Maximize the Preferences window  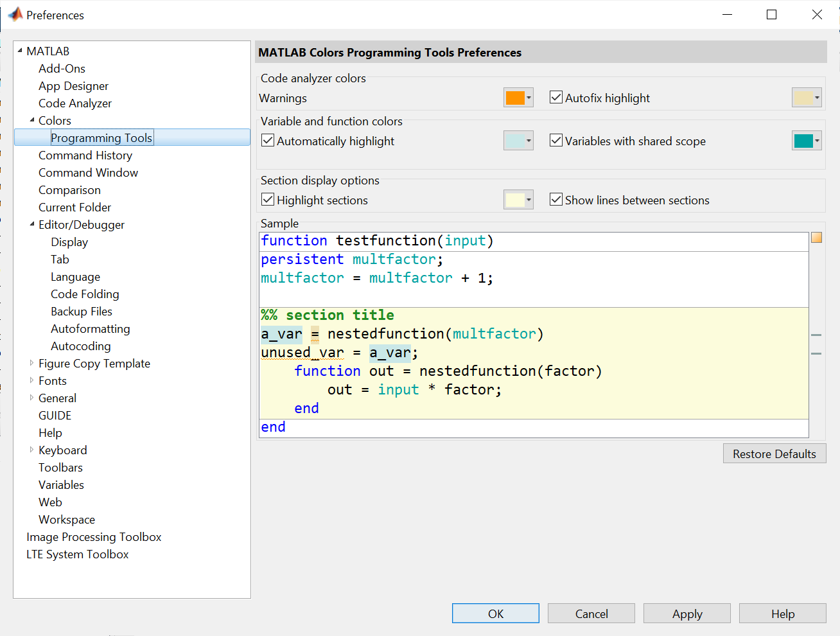[772, 15]
